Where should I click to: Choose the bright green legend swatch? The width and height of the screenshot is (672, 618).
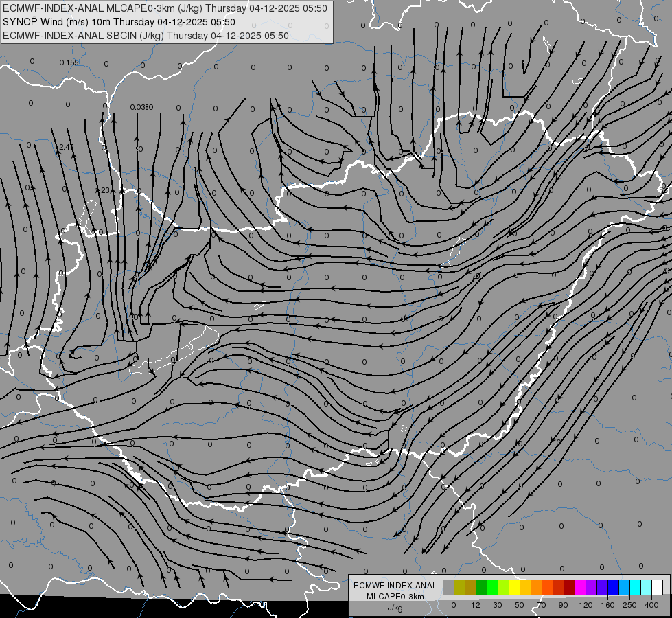point(492,587)
